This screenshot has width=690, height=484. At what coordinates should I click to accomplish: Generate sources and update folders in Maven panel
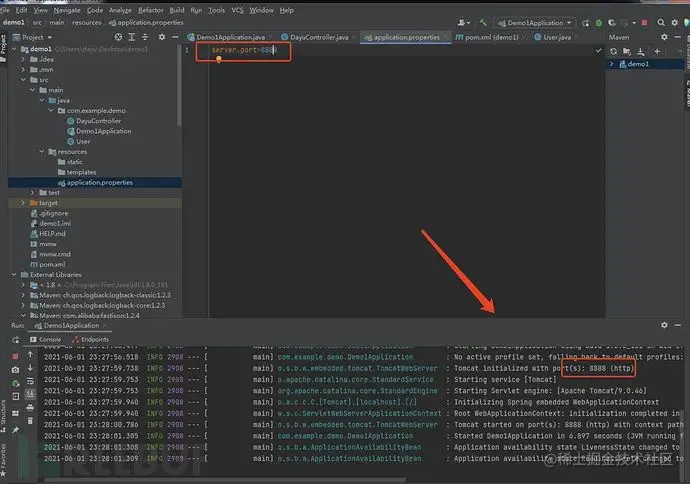627,51
